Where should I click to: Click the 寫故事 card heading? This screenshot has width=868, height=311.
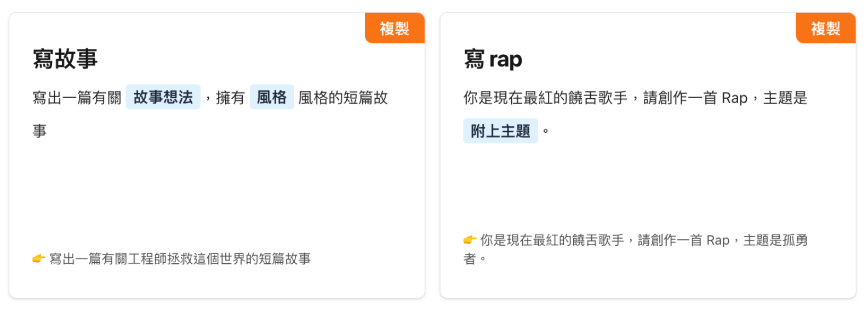65,59
